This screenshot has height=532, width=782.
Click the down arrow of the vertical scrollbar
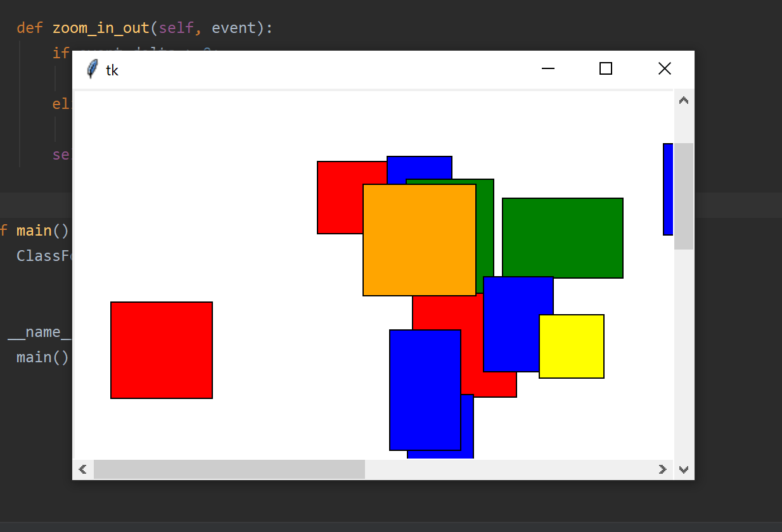[684, 469]
